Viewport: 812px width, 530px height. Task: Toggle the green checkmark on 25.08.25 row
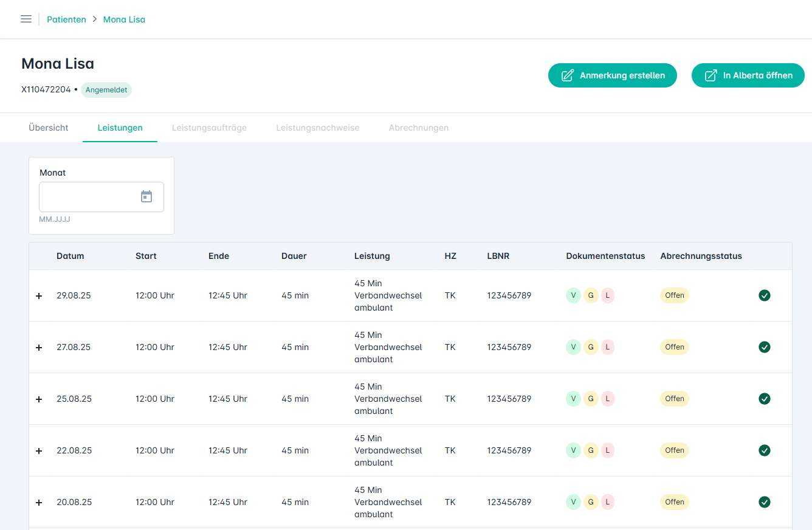click(x=765, y=399)
